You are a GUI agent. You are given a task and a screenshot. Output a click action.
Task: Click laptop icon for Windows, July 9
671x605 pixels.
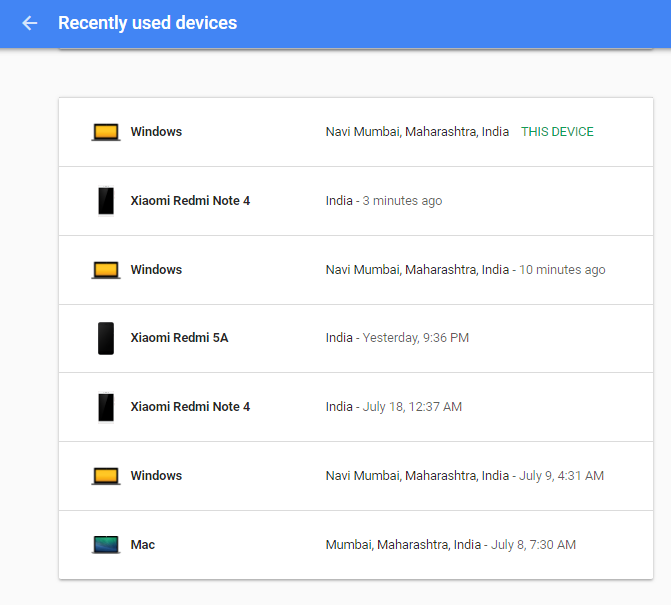tap(106, 476)
